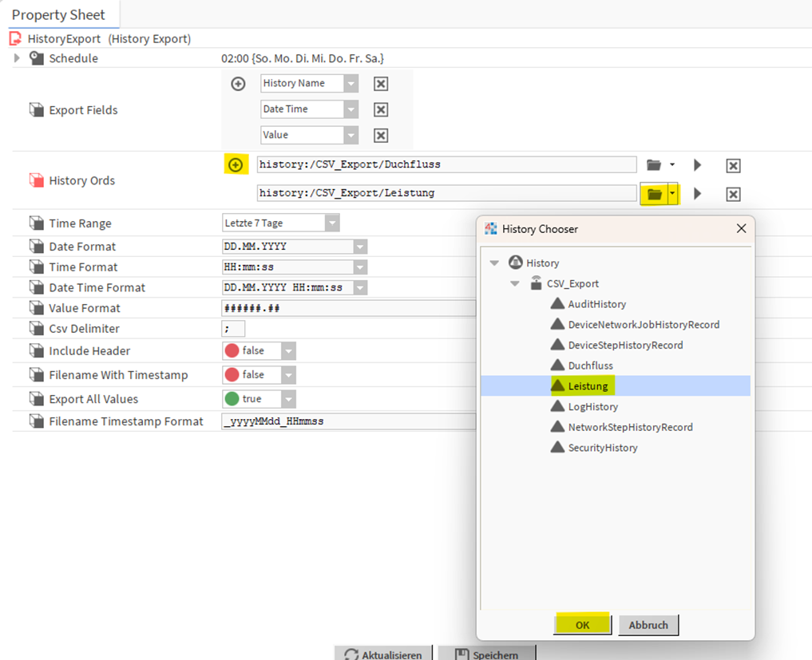812x660 pixels.
Task: Click the CSV_Export station icon
Action: point(536,283)
